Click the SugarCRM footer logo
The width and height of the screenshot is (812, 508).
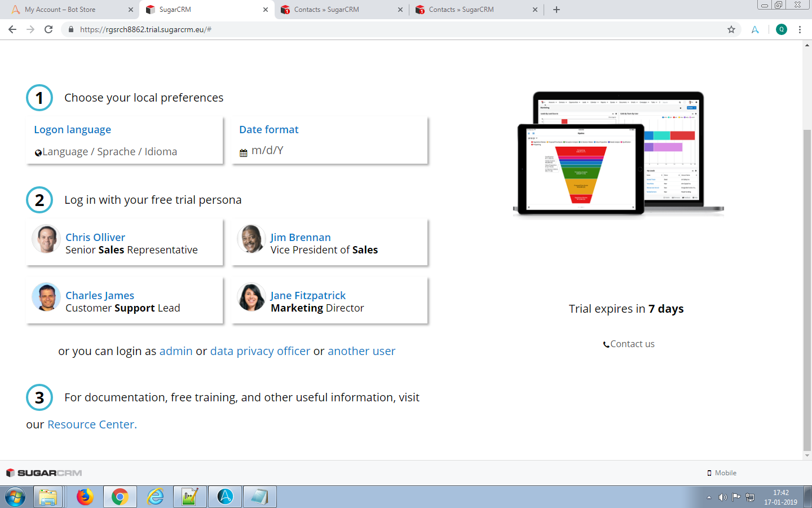coord(44,473)
